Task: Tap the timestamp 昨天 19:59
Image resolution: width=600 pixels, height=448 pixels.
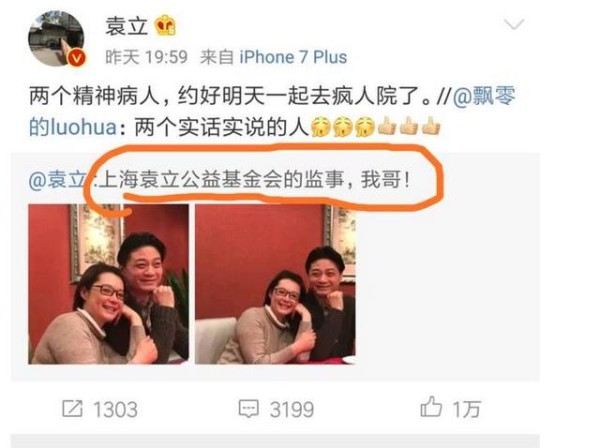Action: point(147,57)
